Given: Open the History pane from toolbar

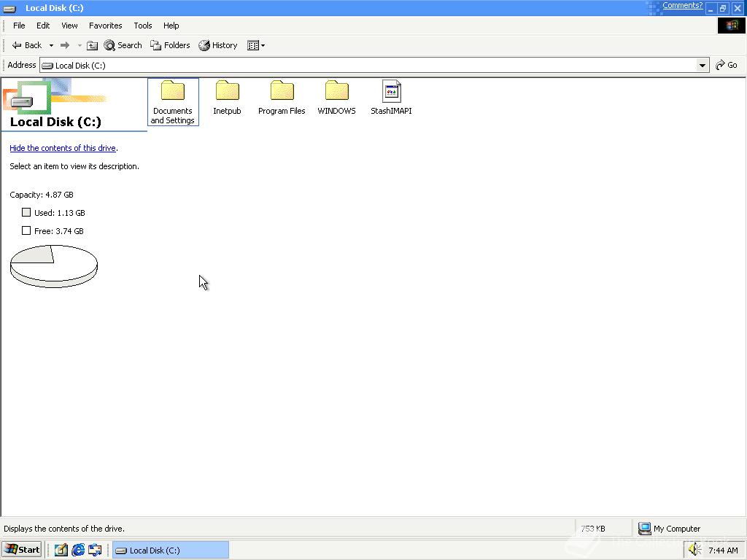Looking at the screenshot, I should tap(218, 45).
